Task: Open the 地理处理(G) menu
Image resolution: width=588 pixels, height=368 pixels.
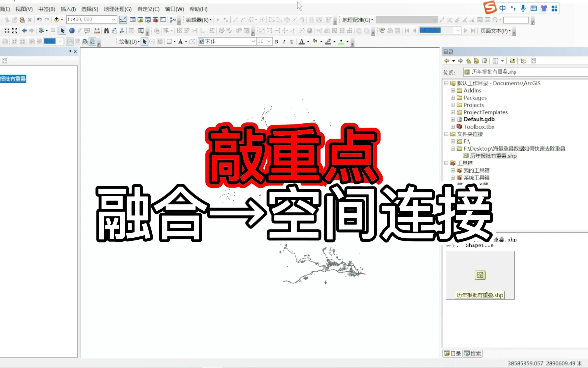Action: click(117, 9)
